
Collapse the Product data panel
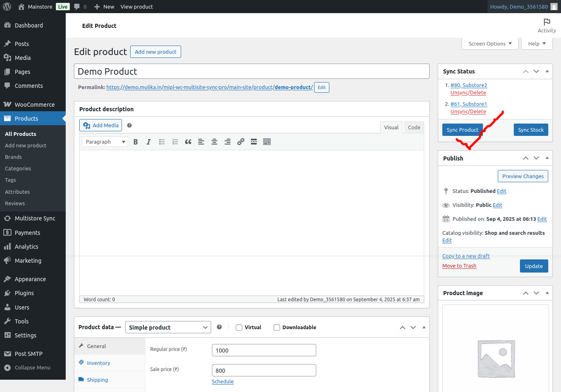point(424,328)
